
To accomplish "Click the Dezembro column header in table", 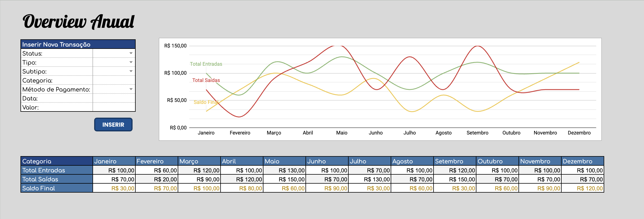I will click(582, 161).
